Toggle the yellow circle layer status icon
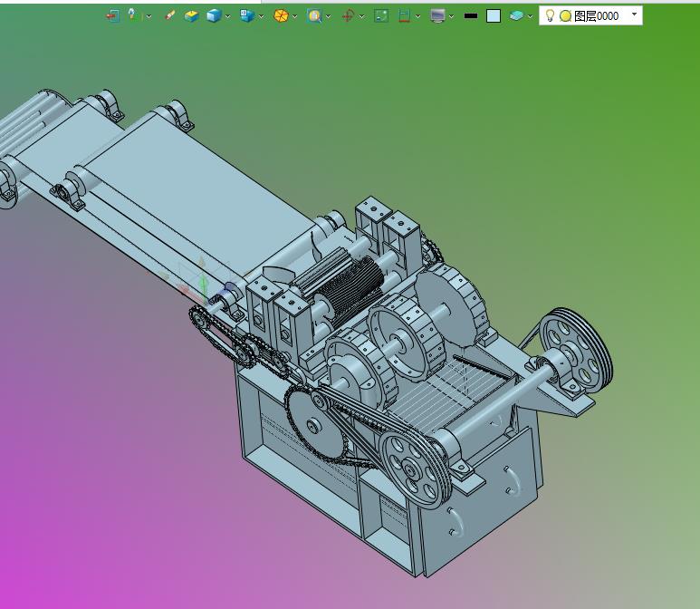This screenshot has height=609, width=700. pos(565,15)
